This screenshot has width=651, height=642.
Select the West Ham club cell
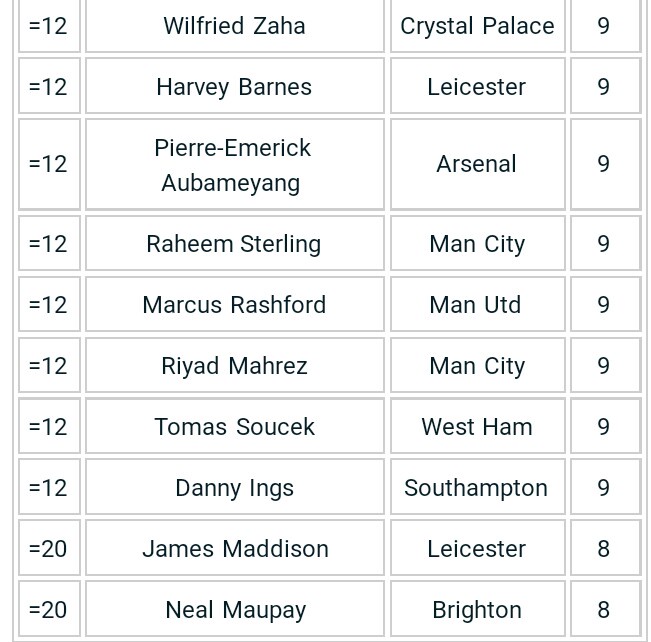(x=477, y=427)
